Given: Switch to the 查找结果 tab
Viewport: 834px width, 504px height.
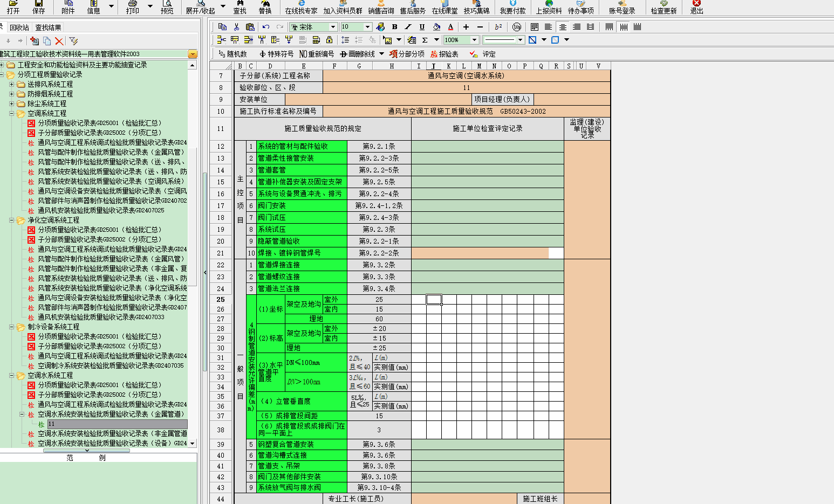Looking at the screenshot, I should pos(48,27).
